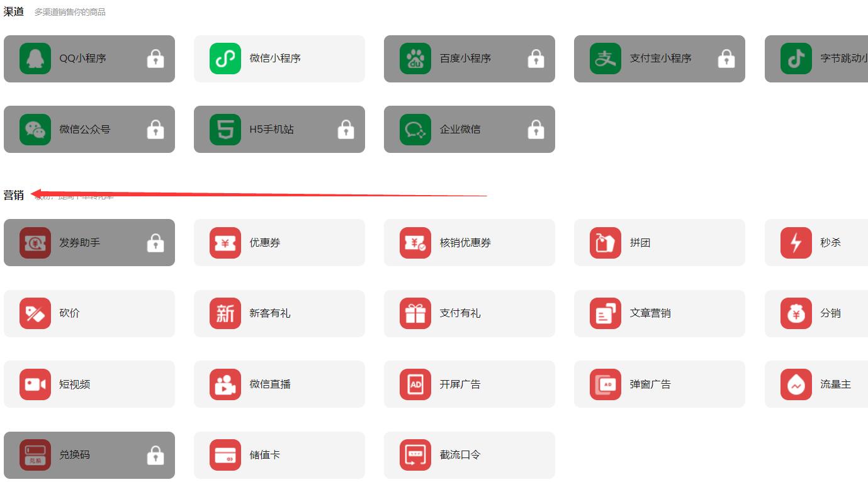Click the 微信直播 video icon
This screenshot has width=868, height=482.
pos(225,384)
